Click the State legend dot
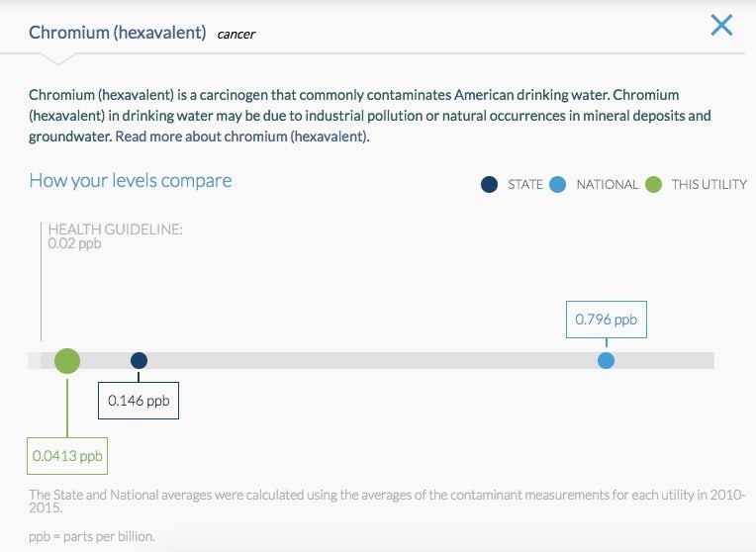756x552 pixels. point(489,184)
